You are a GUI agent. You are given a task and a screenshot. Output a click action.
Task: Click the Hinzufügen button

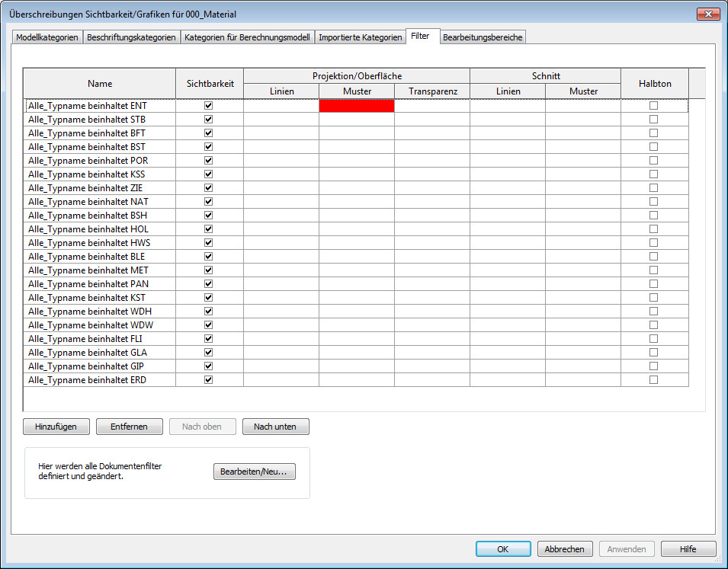[x=56, y=427]
